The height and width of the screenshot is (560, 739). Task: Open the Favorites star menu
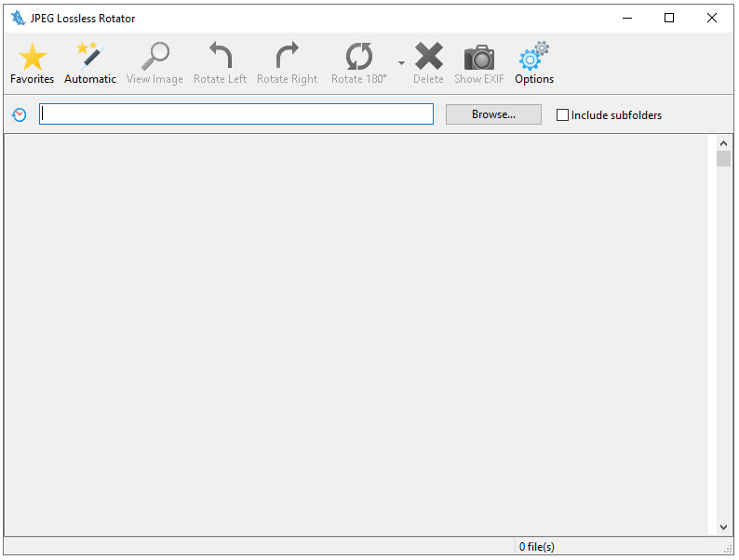(x=32, y=63)
